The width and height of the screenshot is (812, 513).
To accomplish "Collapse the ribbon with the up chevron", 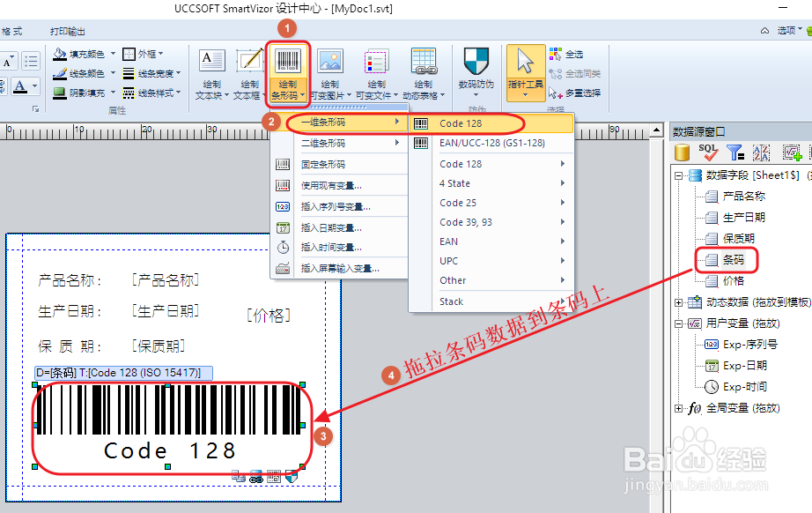I will coord(764,31).
